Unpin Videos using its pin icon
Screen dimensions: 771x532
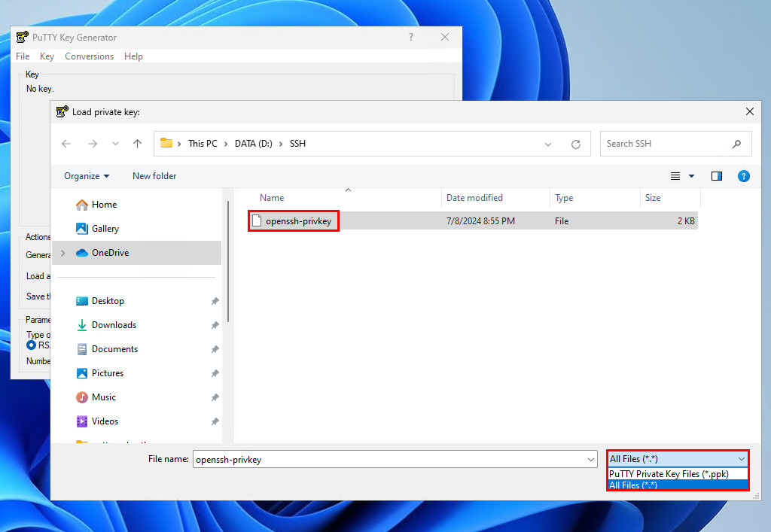tap(215, 421)
